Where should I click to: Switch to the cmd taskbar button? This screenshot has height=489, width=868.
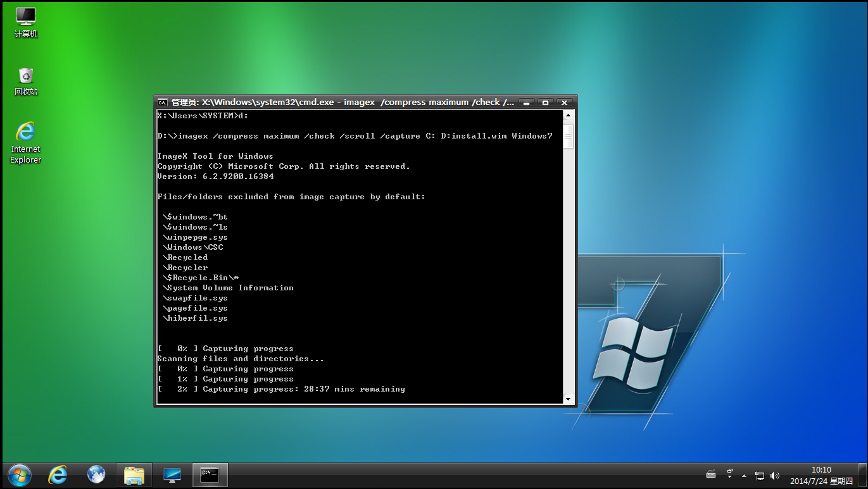[x=210, y=474]
